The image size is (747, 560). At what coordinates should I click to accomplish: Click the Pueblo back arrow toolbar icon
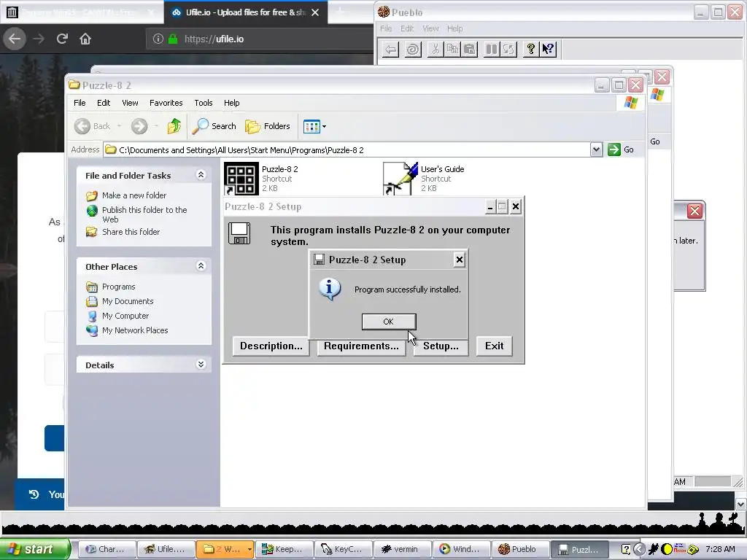coord(391,49)
